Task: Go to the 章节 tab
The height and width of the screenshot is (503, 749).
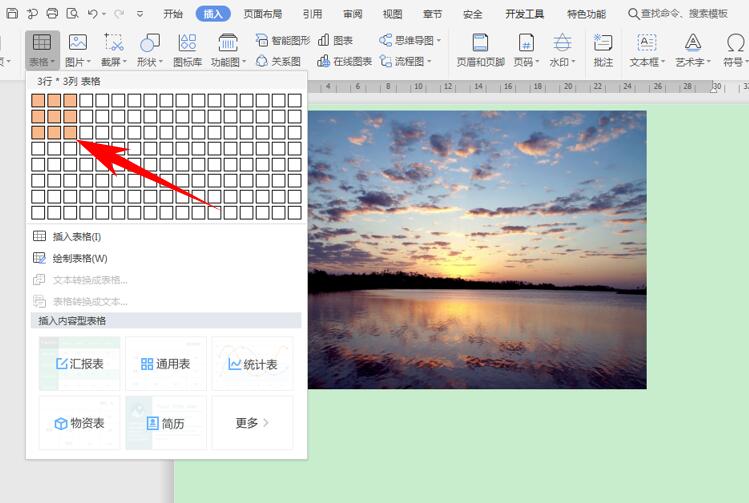Action: pyautogui.click(x=433, y=14)
